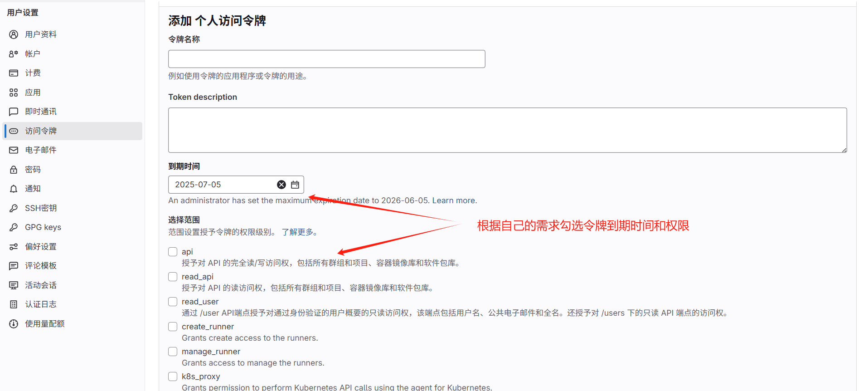Click the 电子邮件 envelope icon
This screenshot has width=868, height=391.
pyautogui.click(x=14, y=150)
